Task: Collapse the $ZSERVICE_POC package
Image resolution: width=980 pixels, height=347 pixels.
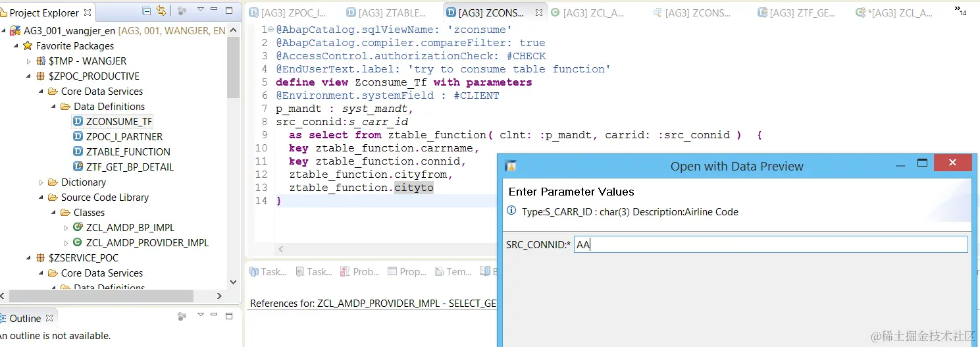Action: (29, 258)
